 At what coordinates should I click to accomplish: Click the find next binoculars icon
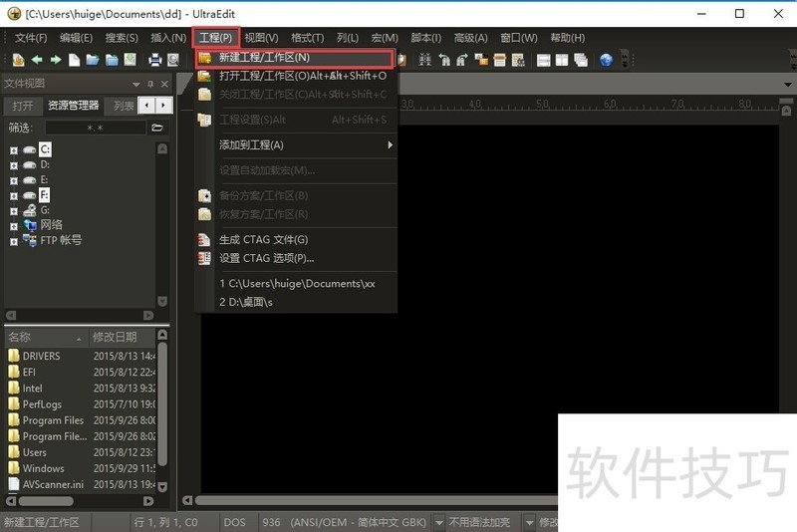point(462,60)
